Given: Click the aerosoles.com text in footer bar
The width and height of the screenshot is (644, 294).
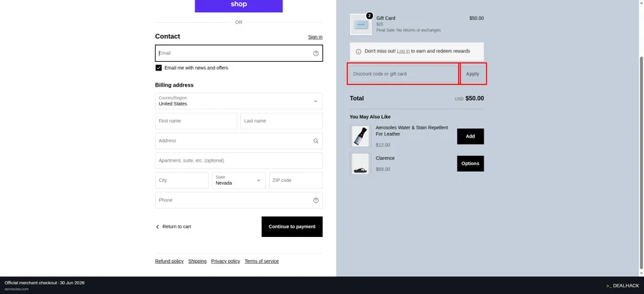Looking at the screenshot, I should coord(16,289).
